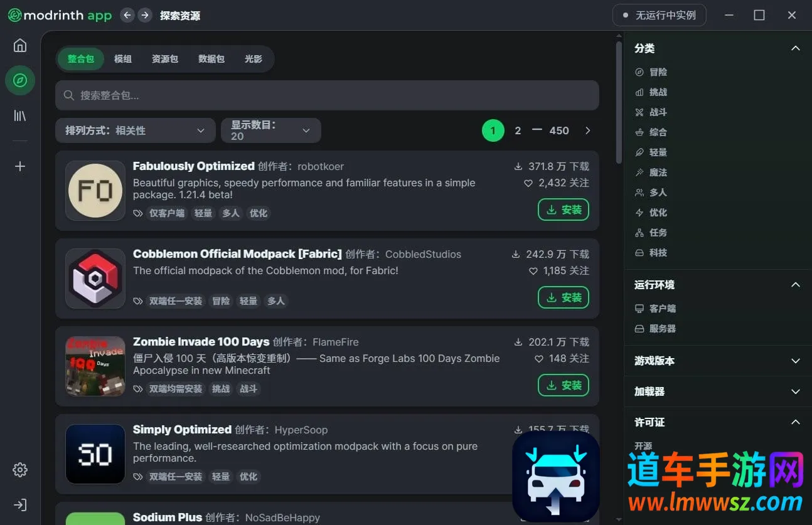Go to the Home sidebar icon

pos(20,45)
